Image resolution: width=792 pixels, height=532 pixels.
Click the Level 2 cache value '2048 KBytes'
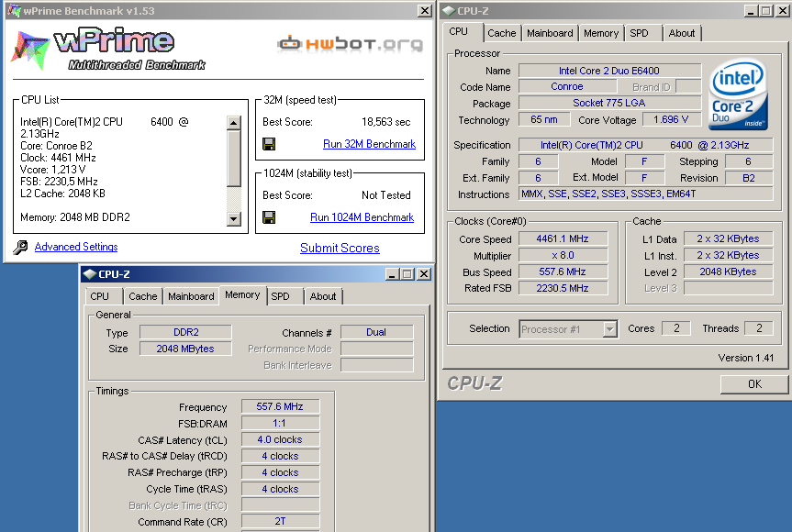tap(728, 272)
